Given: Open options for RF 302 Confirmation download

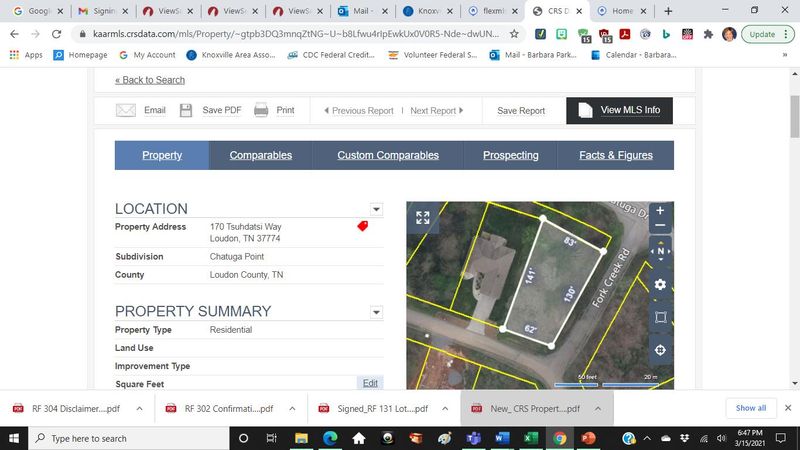Looking at the screenshot, I should click(x=292, y=409).
